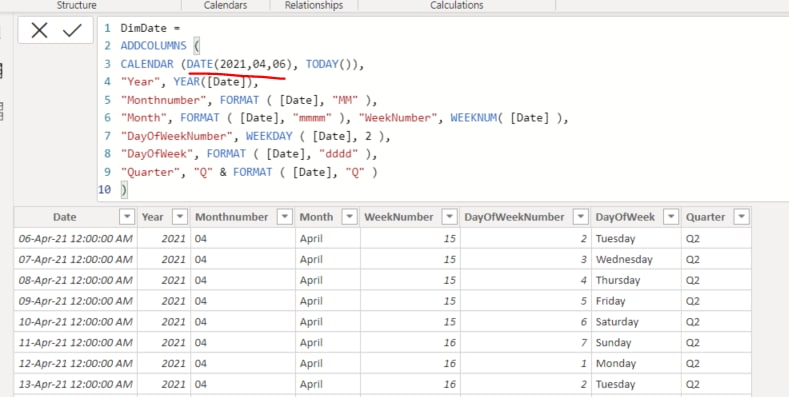Select DayOfWeekNumber value 1 in Monday row
789x397 pixels.
526,363
